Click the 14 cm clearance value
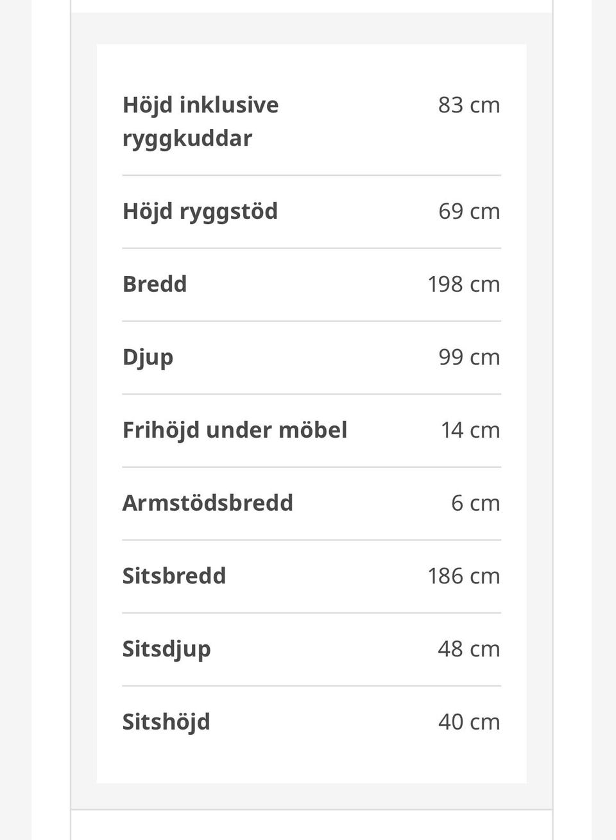Image resolution: width=616 pixels, height=840 pixels. point(470,430)
